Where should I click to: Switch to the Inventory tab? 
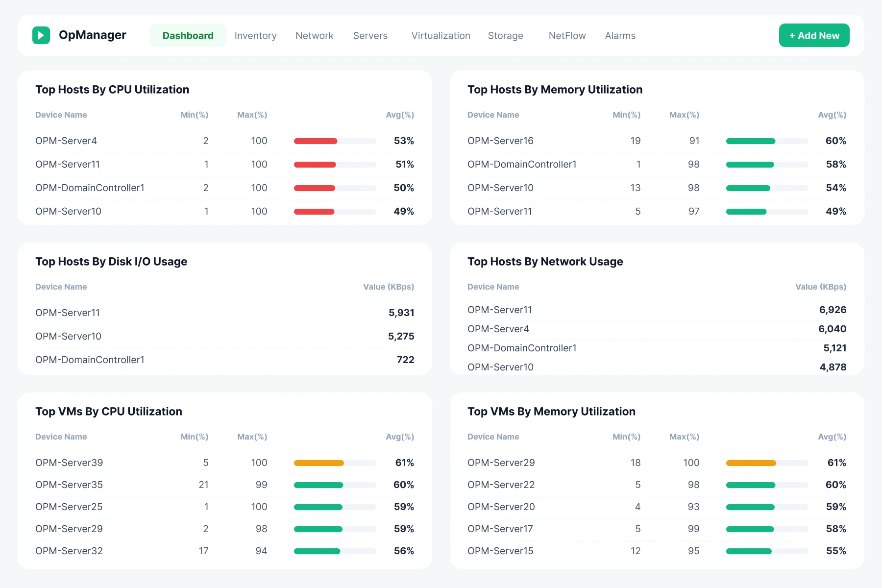tap(255, 36)
